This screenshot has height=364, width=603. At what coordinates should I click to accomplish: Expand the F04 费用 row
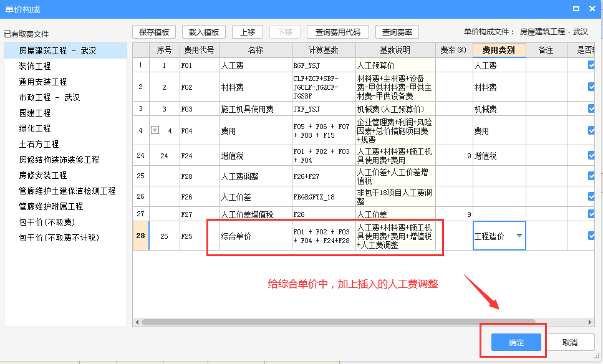click(155, 130)
